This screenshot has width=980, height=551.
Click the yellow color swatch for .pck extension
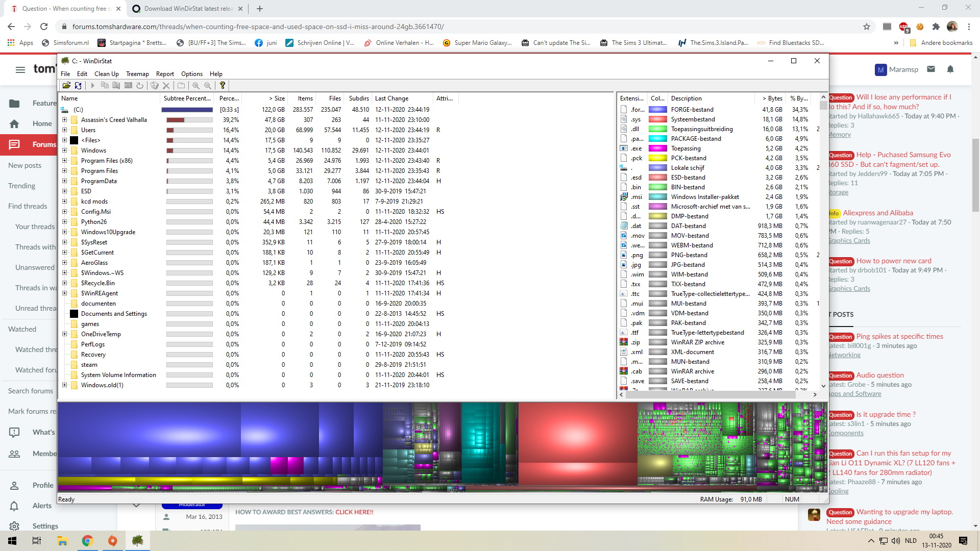(x=657, y=158)
